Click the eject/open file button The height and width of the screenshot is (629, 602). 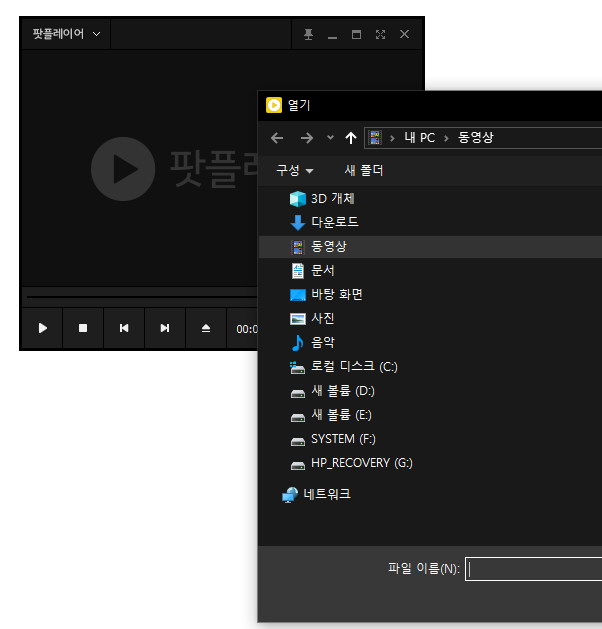pyautogui.click(x=206, y=328)
